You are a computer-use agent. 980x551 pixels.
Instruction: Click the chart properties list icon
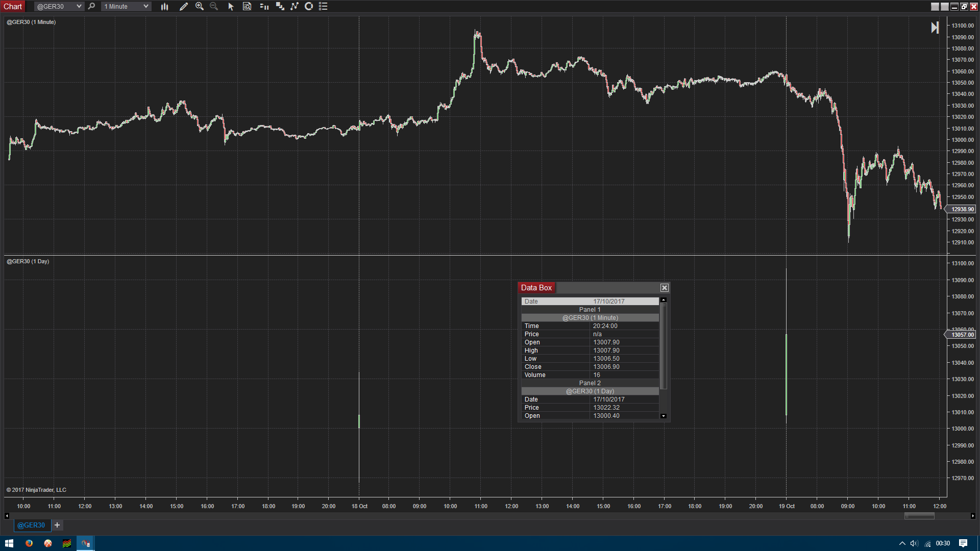(x=323, y=7)
